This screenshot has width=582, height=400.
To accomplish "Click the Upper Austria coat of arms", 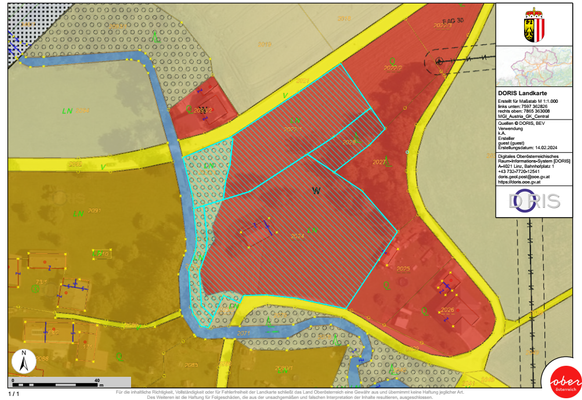I will point(534,25).
